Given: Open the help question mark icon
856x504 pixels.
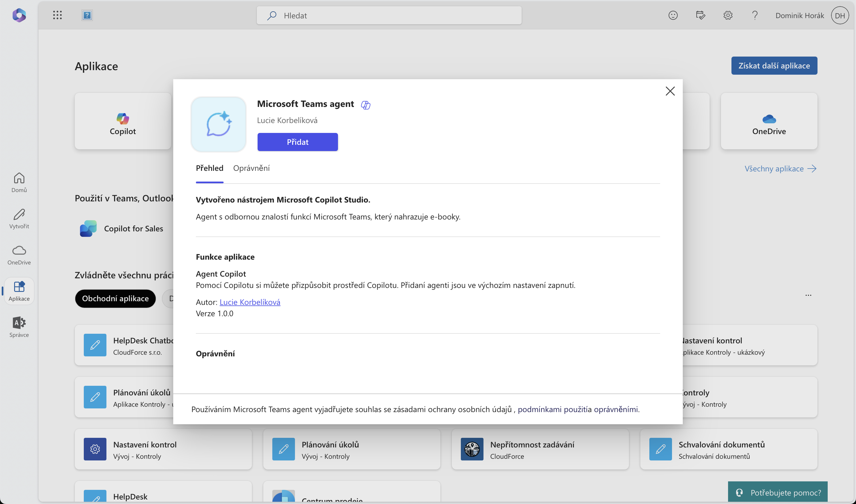Looking at the screenshot, I should (755, 15).
